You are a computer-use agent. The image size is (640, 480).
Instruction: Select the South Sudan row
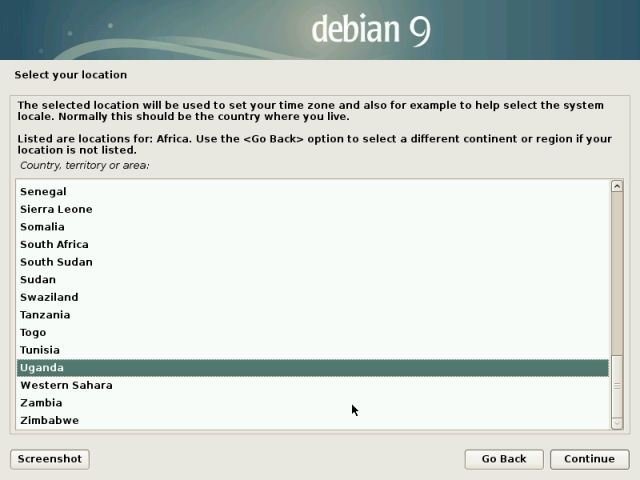(313, 262)
